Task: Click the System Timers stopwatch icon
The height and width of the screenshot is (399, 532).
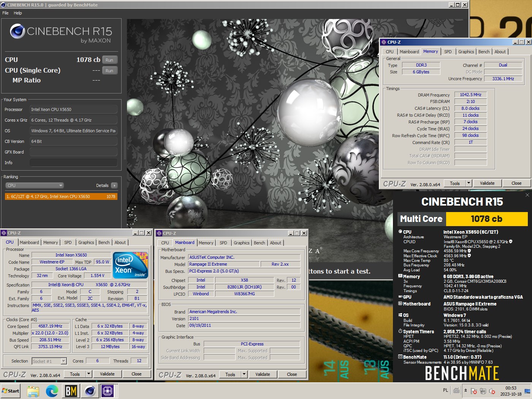Action: (400, 331)
